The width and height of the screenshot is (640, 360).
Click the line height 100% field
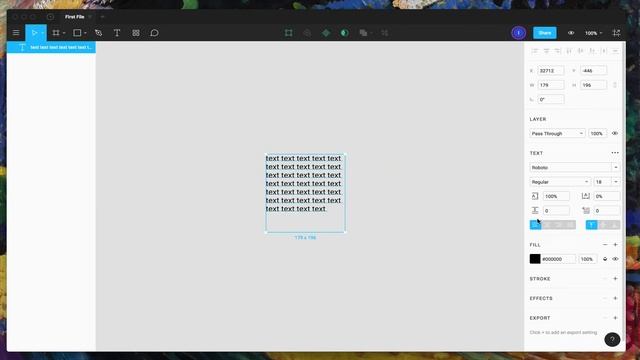coord(556,196)
